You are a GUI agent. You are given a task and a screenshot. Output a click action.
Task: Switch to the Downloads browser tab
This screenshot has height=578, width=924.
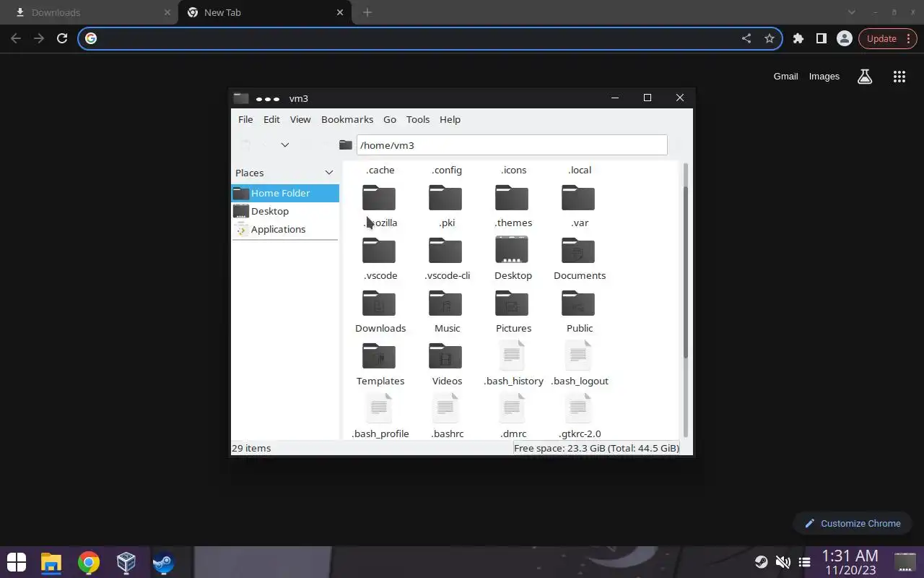pos(90,12)
